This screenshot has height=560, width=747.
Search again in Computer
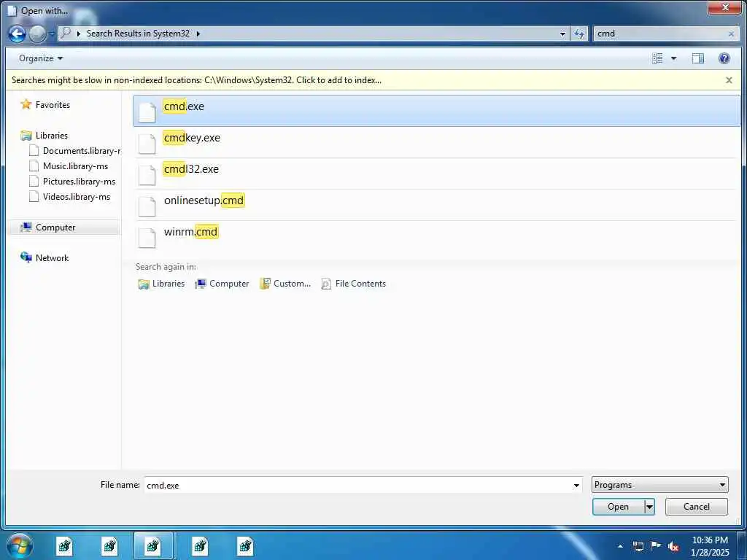coord(222,284)
